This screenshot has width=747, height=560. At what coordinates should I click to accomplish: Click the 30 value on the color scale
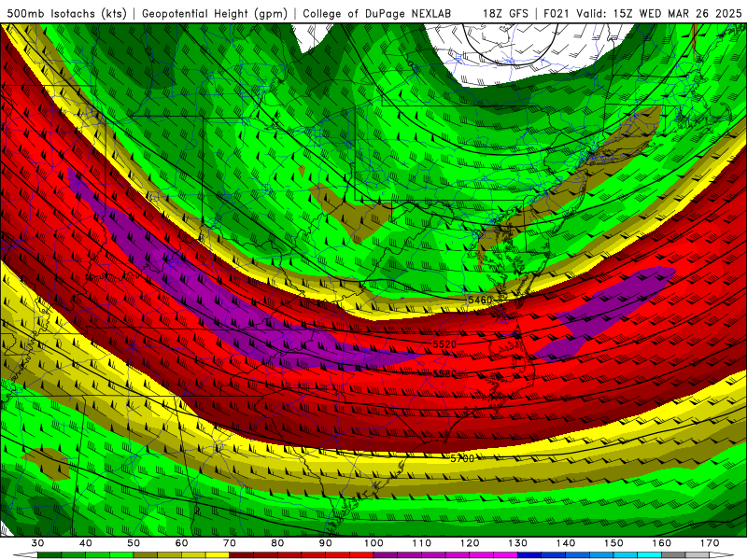click(x=37, y=543)
